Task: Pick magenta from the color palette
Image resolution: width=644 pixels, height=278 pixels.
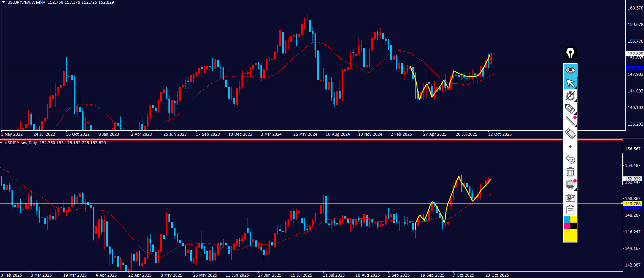Action: coord(567,226)
